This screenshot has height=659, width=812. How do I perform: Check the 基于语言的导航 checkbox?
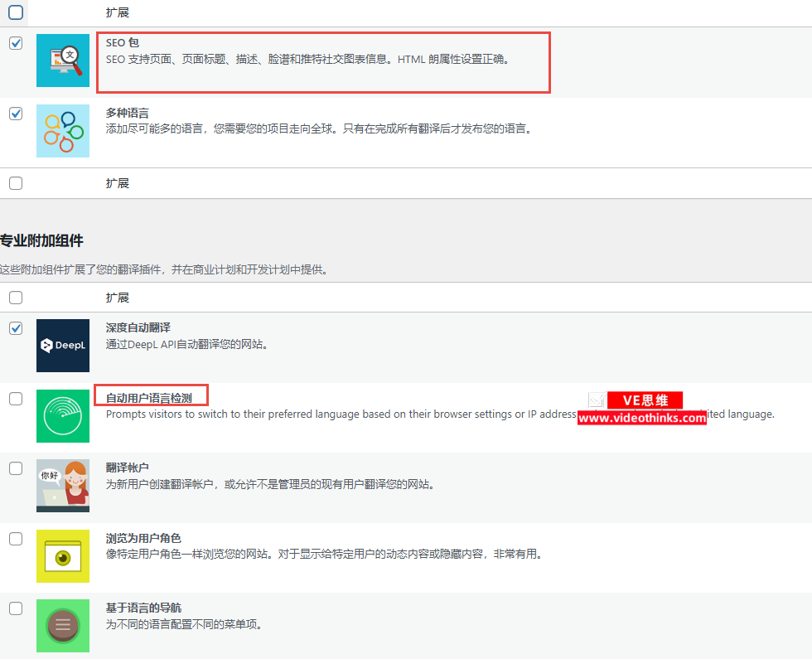[x=16, y=608]
